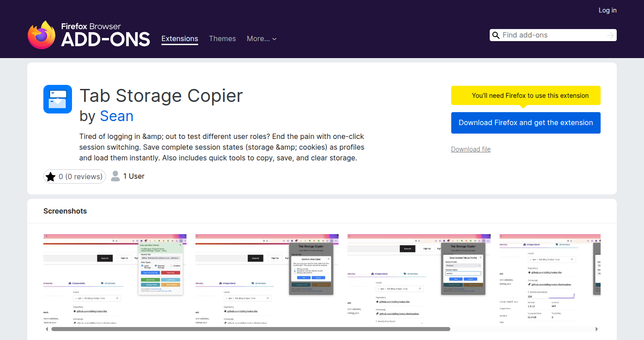Click the "1 User" text
This screenshot has height=340, width=644.
(134, 176)
